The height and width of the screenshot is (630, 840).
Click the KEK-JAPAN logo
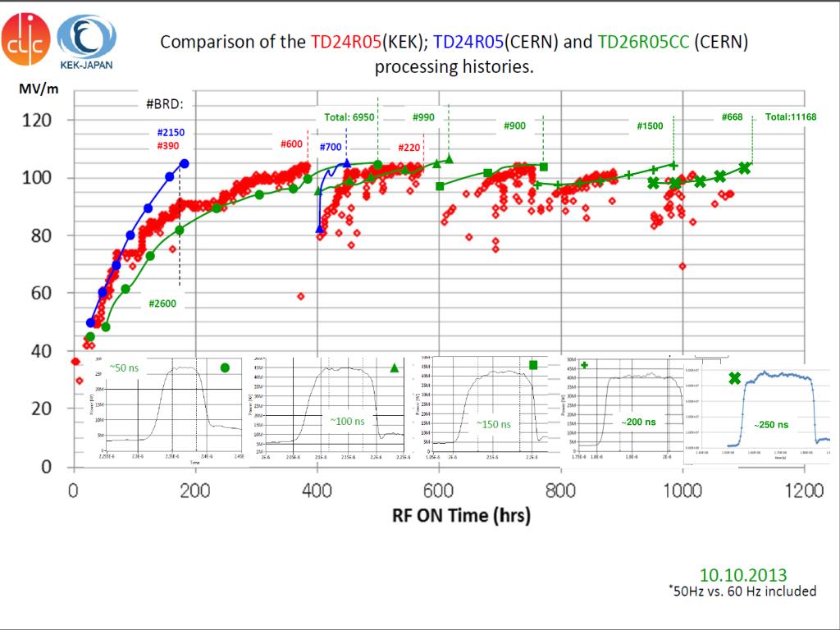pos(86,43)
